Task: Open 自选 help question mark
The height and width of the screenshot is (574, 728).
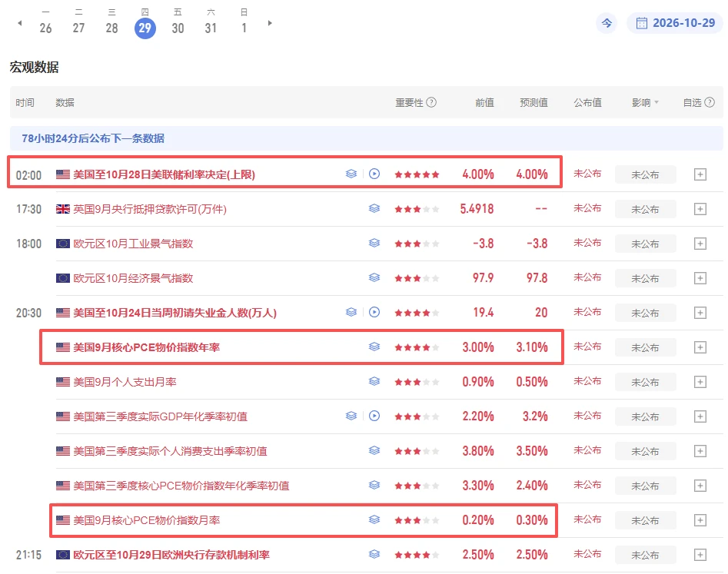Action: click(x=710, y=102)
